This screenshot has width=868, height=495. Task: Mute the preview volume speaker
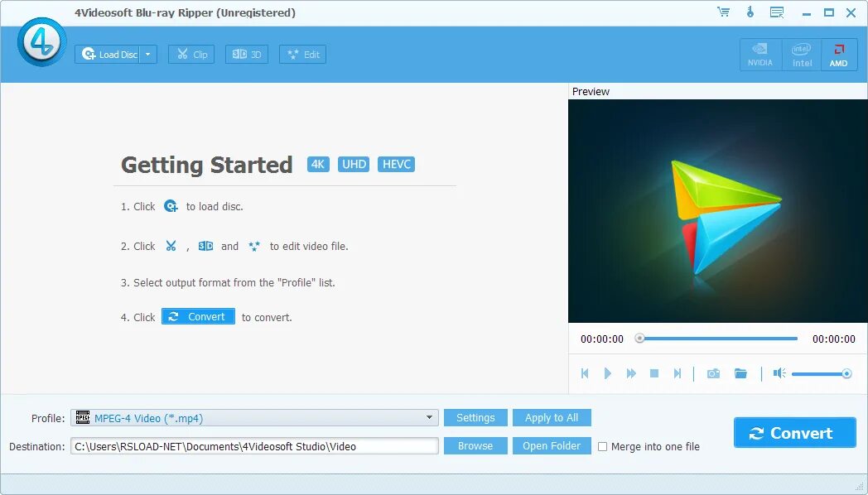click(x=778, y=373)
